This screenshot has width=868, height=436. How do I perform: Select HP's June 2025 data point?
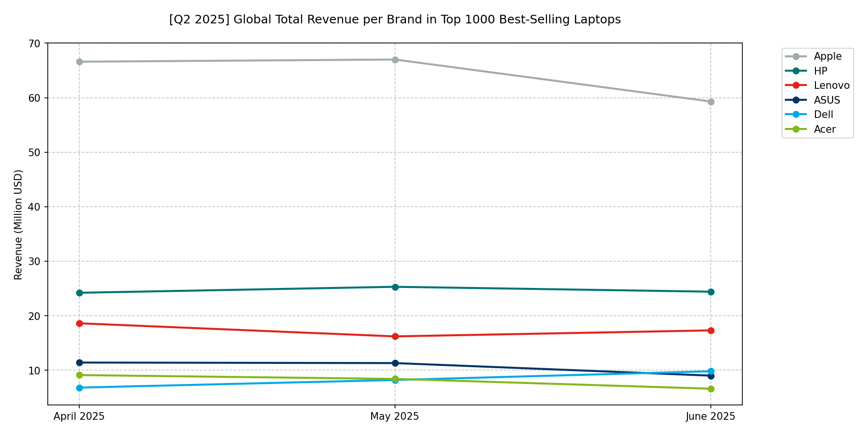point(711,292)
